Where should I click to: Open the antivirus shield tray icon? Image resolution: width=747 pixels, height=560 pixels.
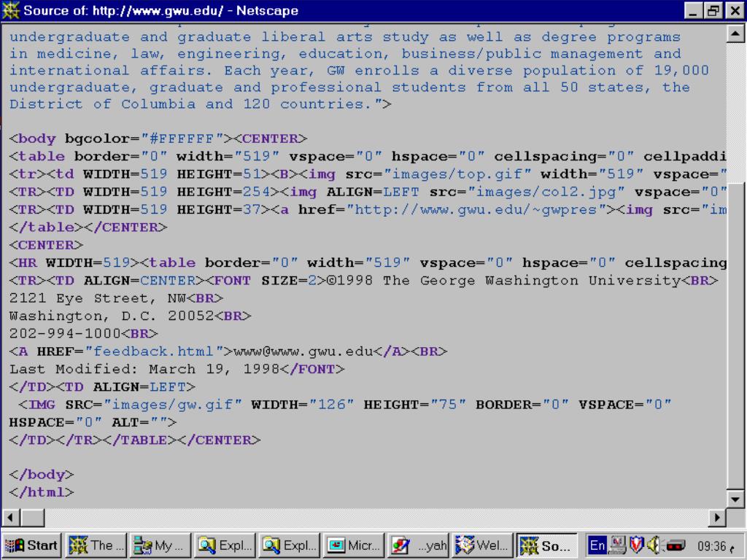[x=637, y=545]
